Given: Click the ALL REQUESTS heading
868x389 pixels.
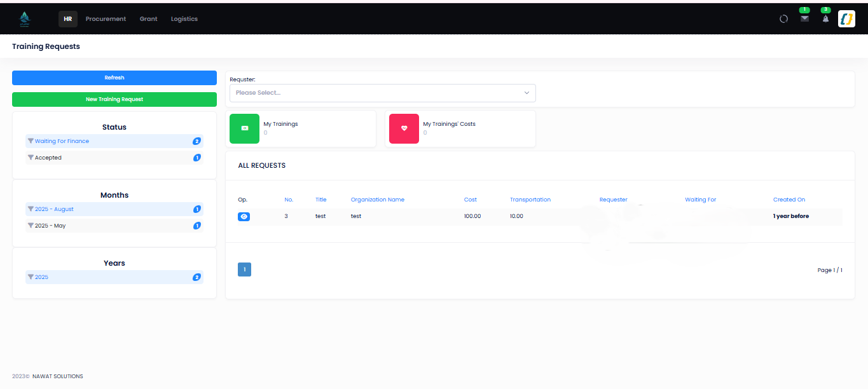Looking at the screenshot, I should 262,165.
